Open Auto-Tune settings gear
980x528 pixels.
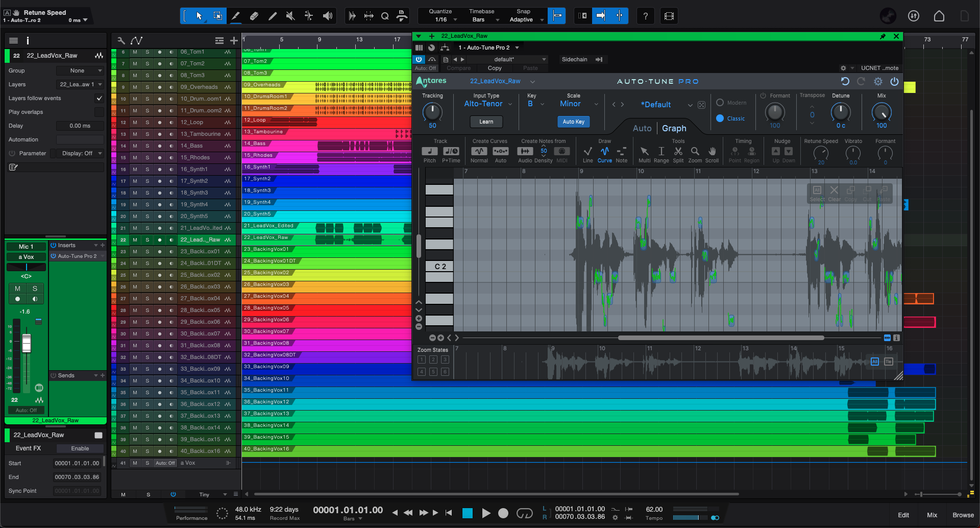pos(878,81)
